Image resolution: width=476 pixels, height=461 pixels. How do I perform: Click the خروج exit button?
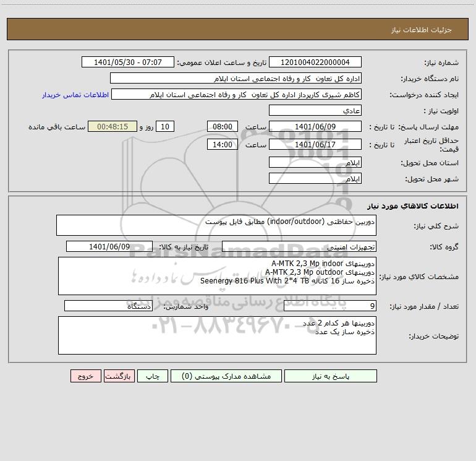pyautogui.click(x=85, y=376)
